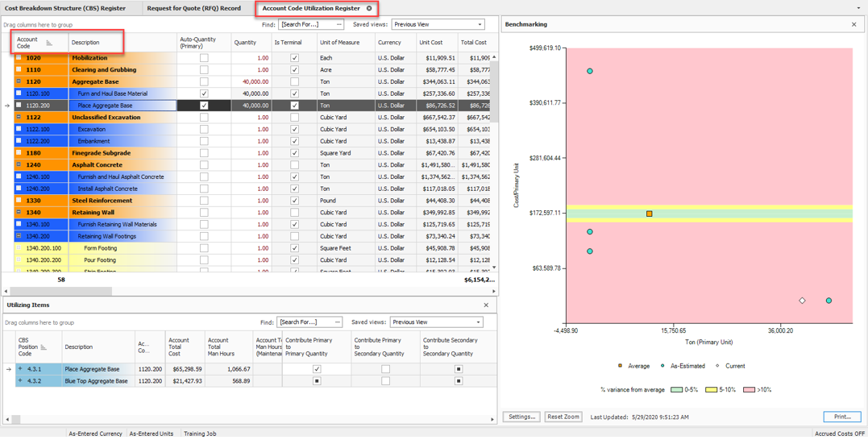
Task: Click the sort icon in CBS Position Code header
Action: tap(44, 347)
